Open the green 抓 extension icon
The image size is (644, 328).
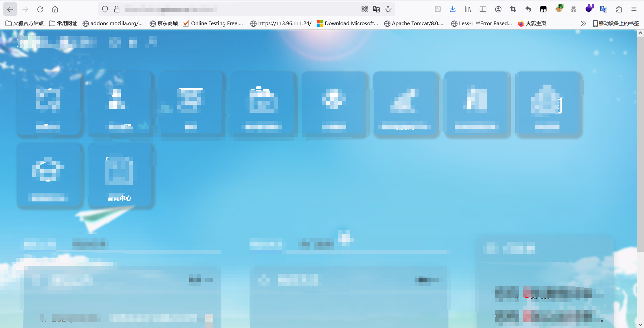[559, 8]
